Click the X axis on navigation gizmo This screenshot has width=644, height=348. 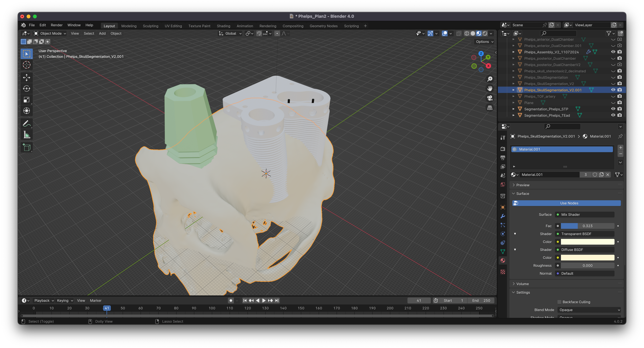(x=488, y=66)
